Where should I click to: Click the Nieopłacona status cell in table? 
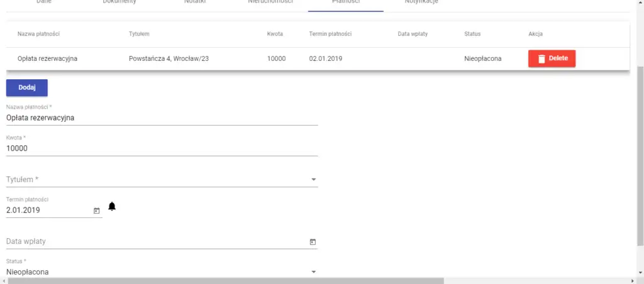click(x=482, y=58)
